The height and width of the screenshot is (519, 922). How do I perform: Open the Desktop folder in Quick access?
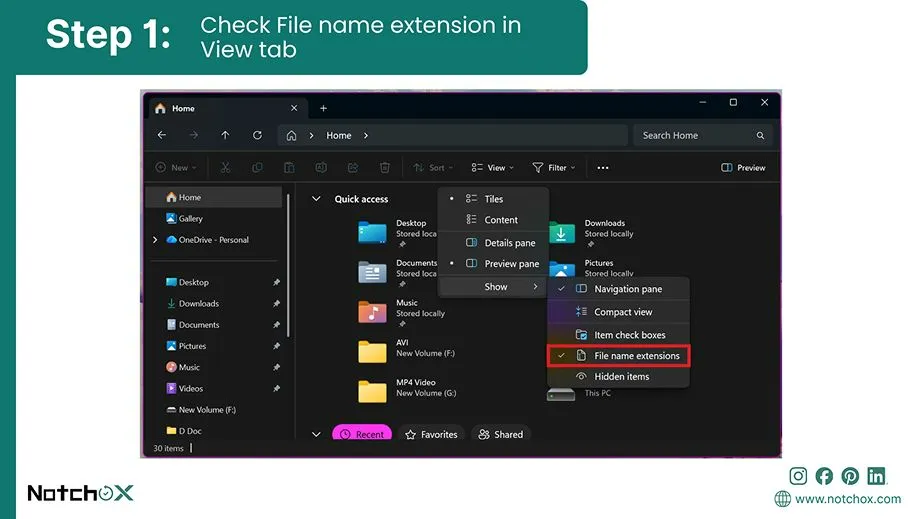click(x=372, y=233)
